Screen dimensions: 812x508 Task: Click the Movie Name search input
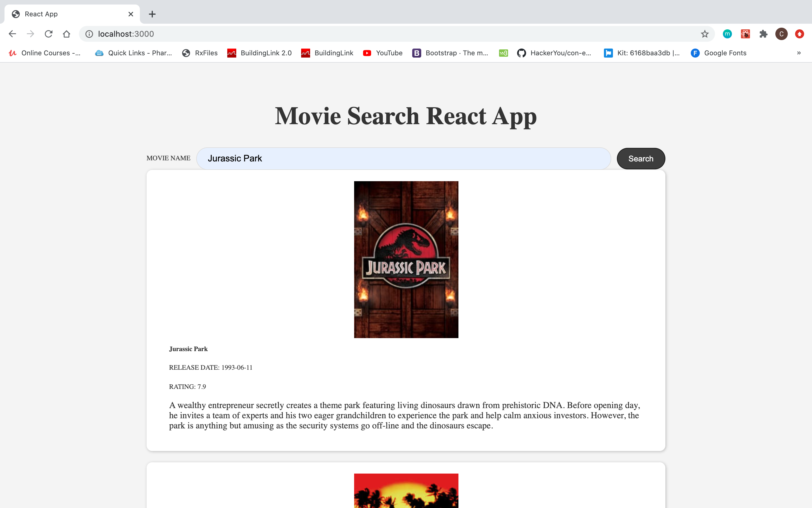(403, 159)
